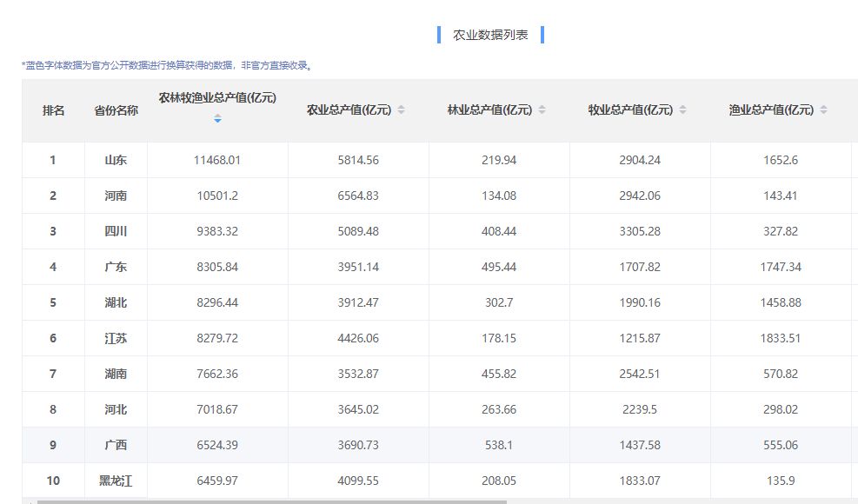Select province 黑龙江
The height and width of the screenshot is (504, 858).
click(116, 481)
